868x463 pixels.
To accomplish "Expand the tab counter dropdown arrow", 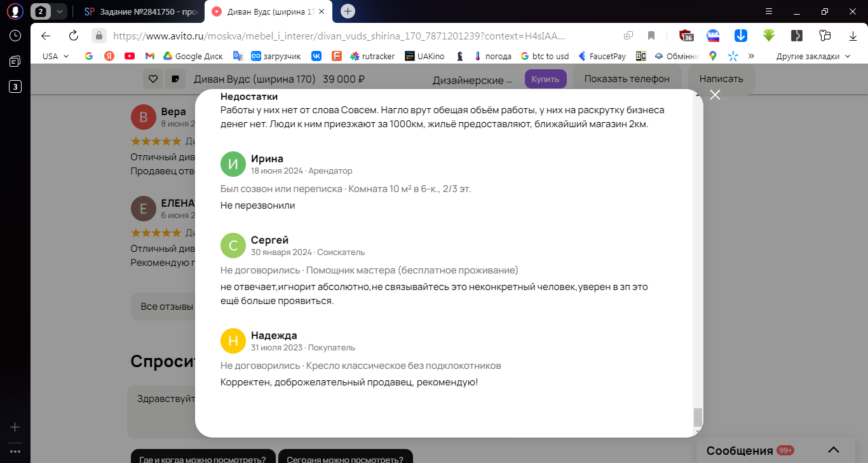I will pyautogui.click(x=59, y=11).
